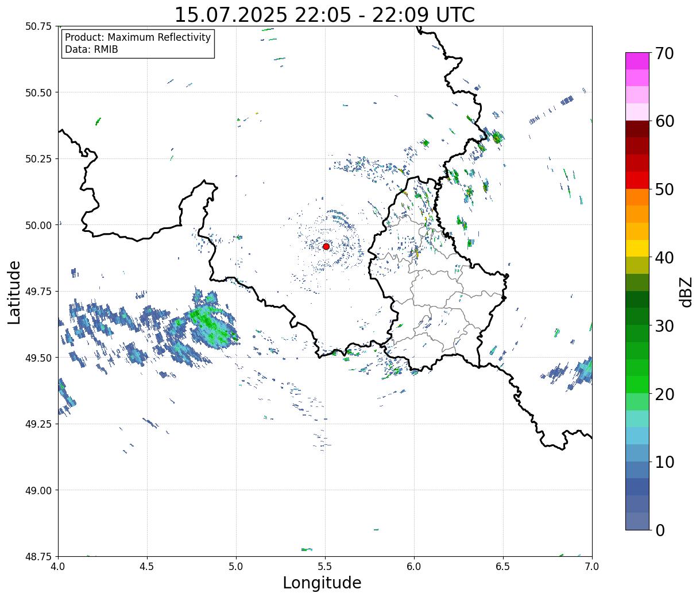The width and height of the screenshot is (700, 597).
Task: Click colorbar tick label 70
Action: coord(664,53)
